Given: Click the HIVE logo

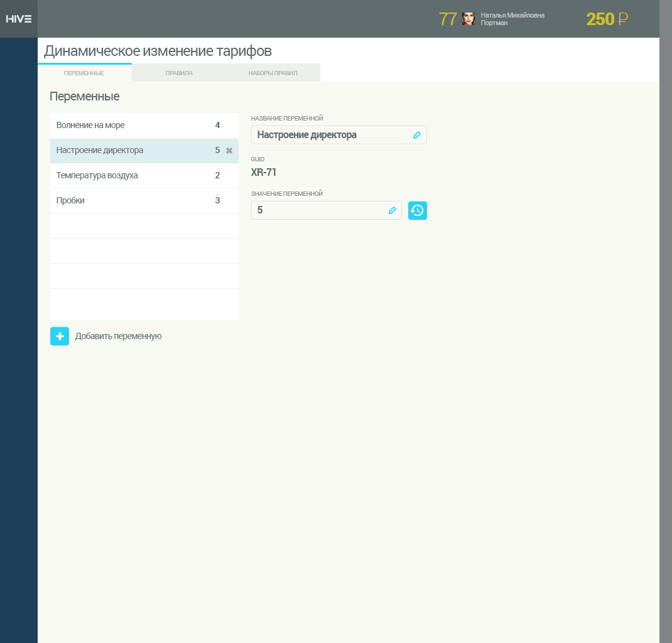Looking at the screenshot, I should tap(19, 19).
